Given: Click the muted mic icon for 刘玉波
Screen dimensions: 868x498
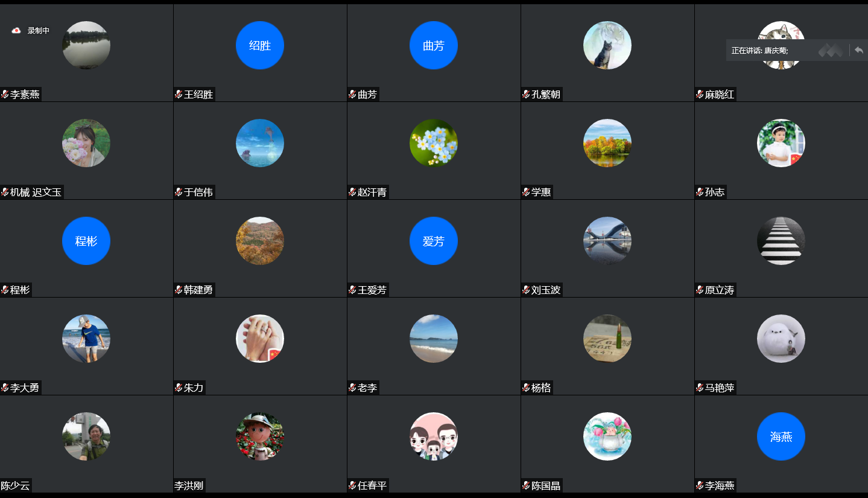Looking at the screenshot, I should pyautogui.click(x=526, y=290).
